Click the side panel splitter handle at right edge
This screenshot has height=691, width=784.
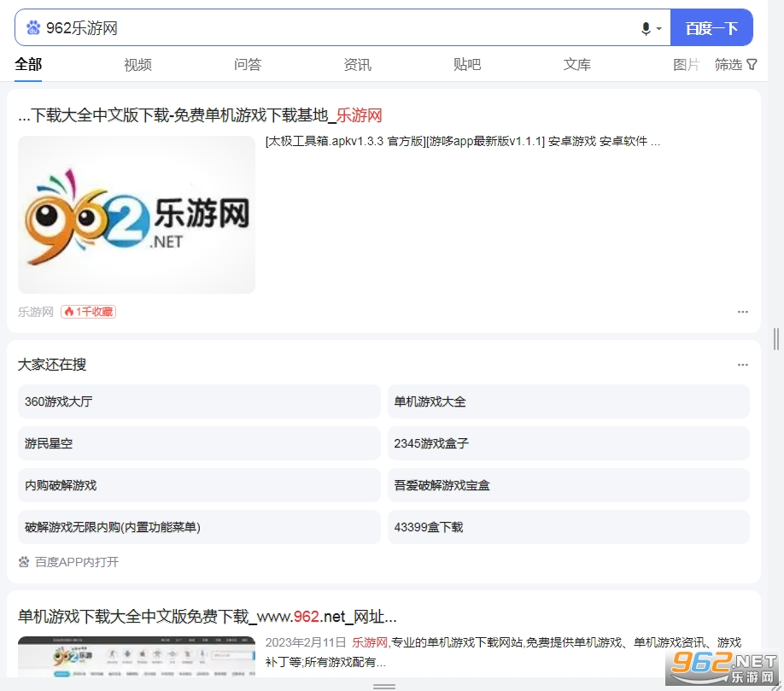pos(776,339)
